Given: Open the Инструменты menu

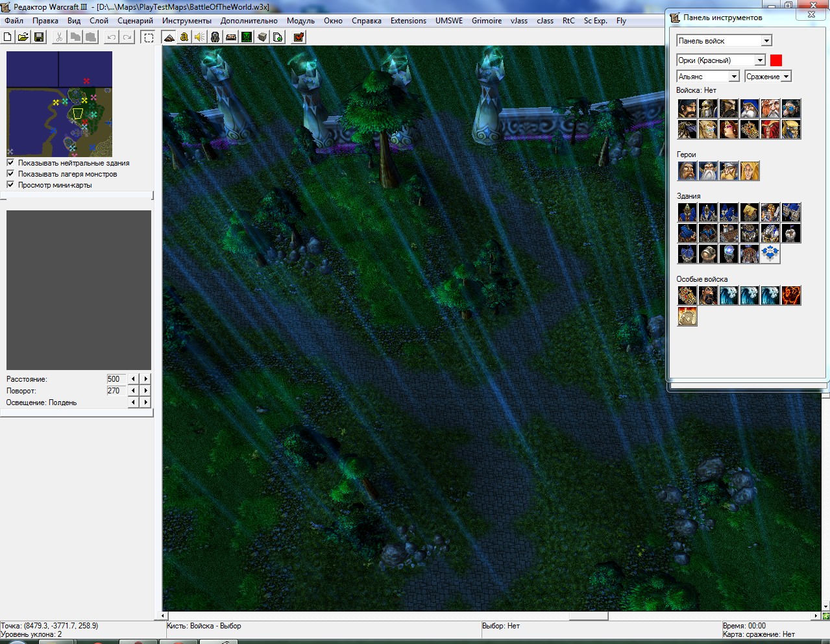Looking at the screenshot, I should 187,21.
